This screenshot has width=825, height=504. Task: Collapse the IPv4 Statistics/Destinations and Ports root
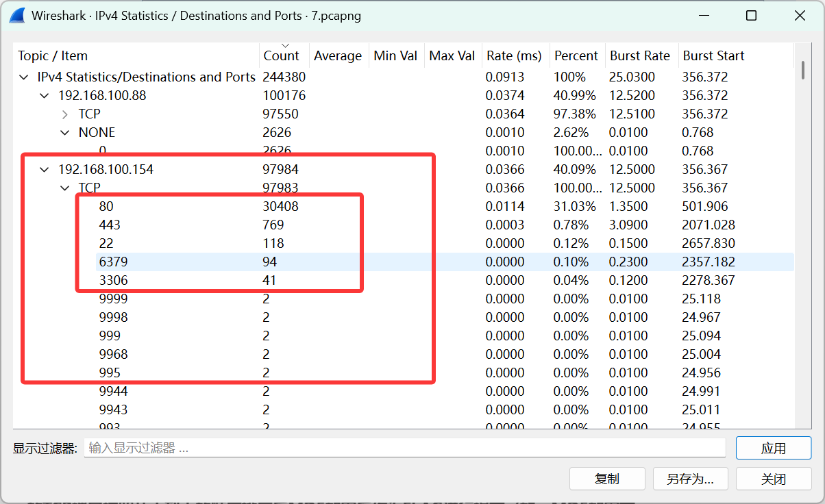point(24,77)
